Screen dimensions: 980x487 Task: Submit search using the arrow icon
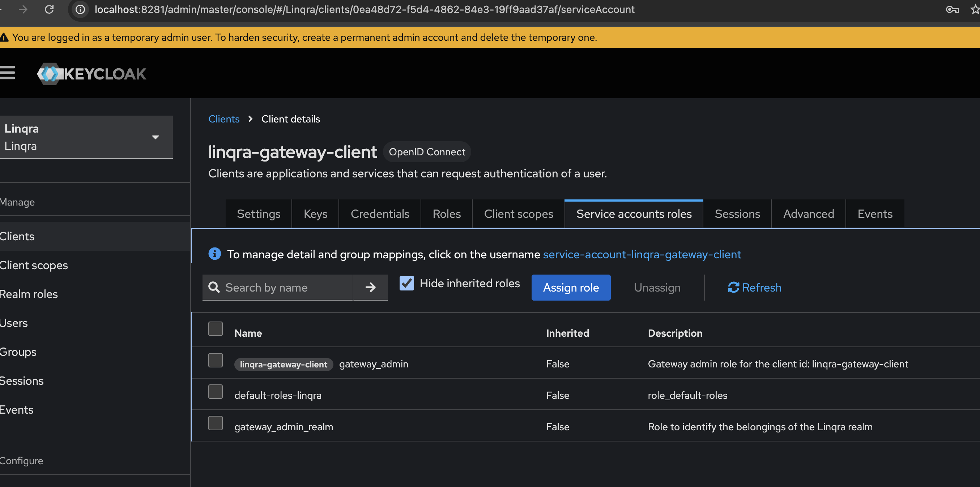370,288
